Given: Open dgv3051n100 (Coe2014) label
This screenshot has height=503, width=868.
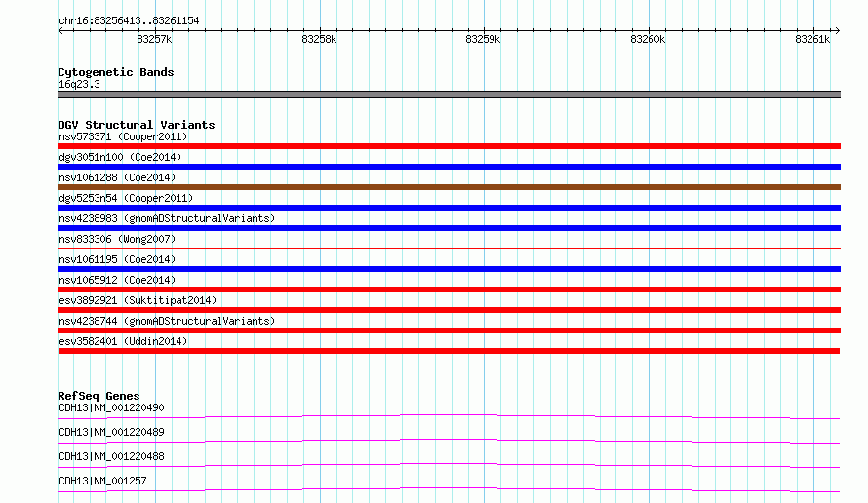Looking at the screenshot, I should pyautogui.click(x=120, y=157).
